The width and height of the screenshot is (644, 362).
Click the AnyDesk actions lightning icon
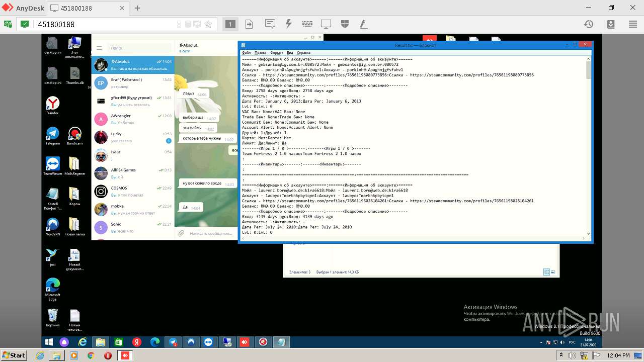(289, 24)
